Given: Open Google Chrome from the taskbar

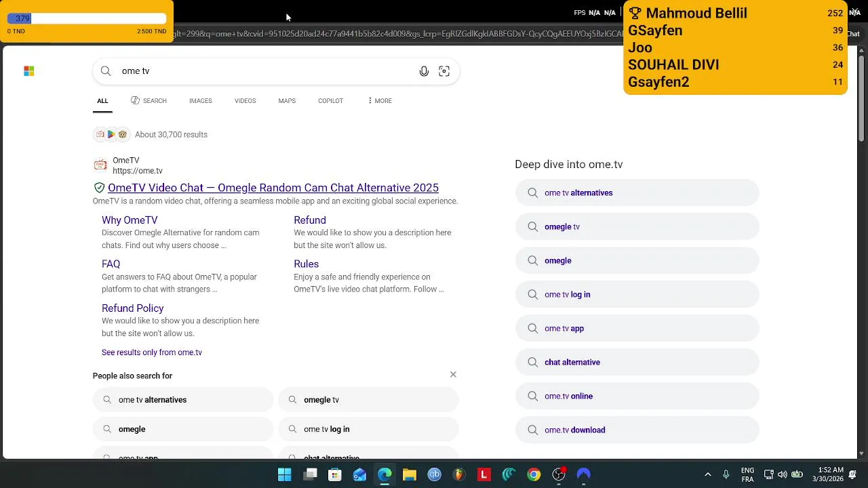Looking at the screenshot, I should click(534, 474).
